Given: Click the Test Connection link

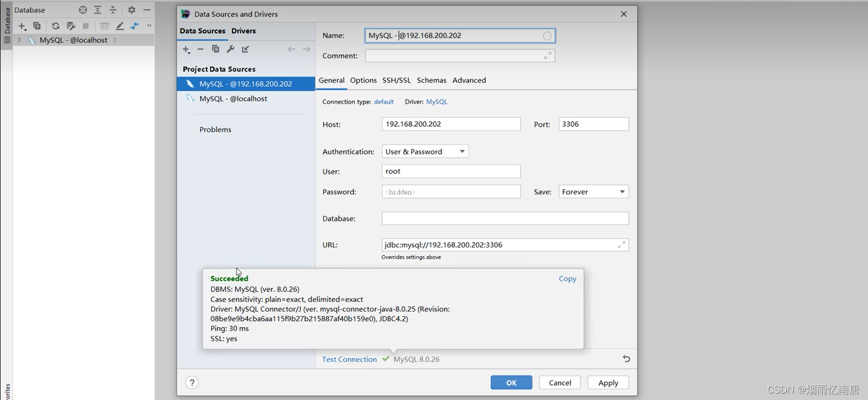Looking at the screenshot, I should pyautogui.click(x=349, y=360).
